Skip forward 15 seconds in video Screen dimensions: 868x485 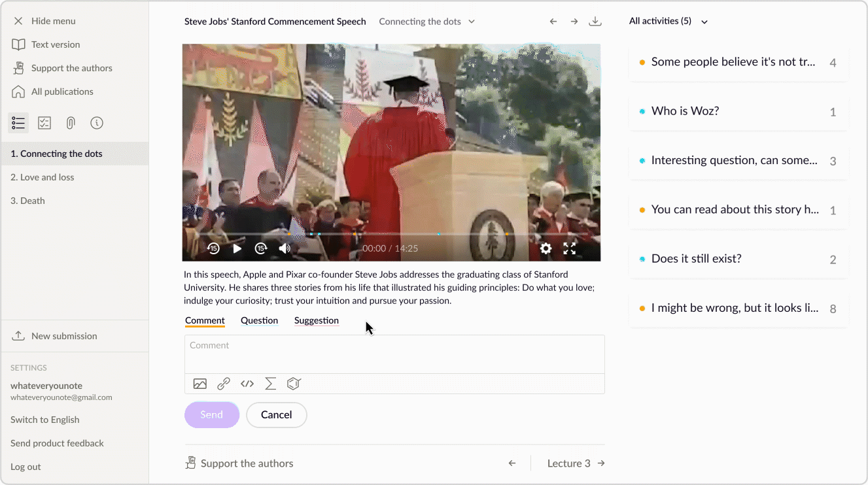[261, 248]
